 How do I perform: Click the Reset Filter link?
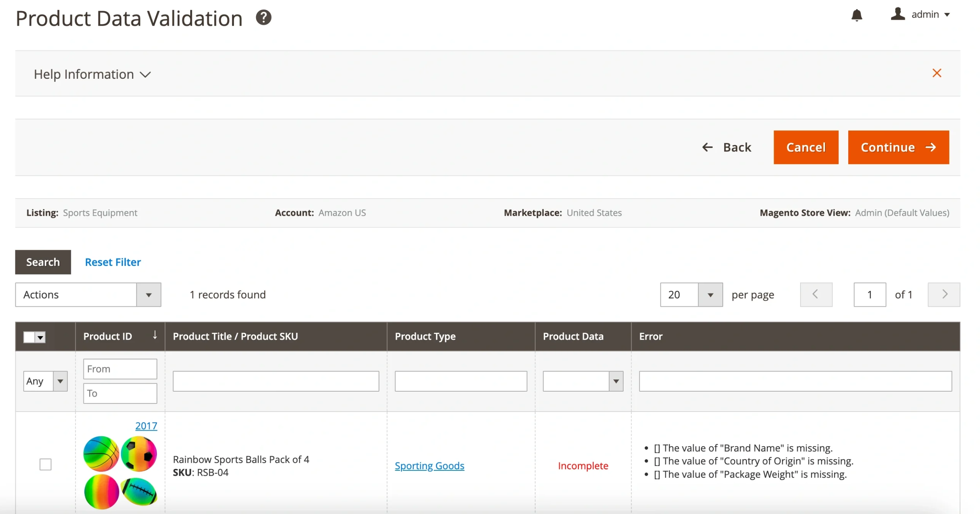click(113, 262)
